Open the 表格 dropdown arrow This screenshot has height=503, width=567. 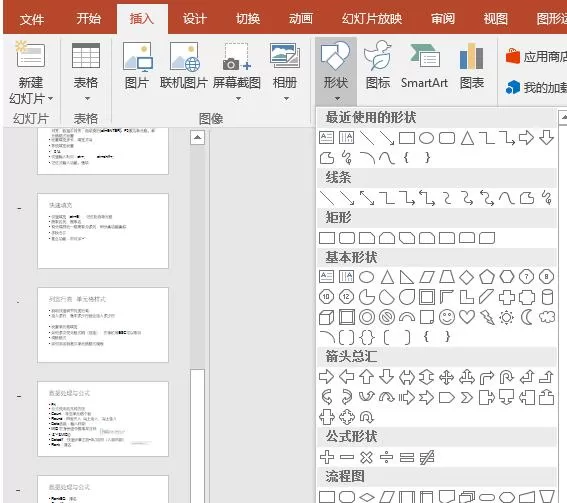pos(87,98)
